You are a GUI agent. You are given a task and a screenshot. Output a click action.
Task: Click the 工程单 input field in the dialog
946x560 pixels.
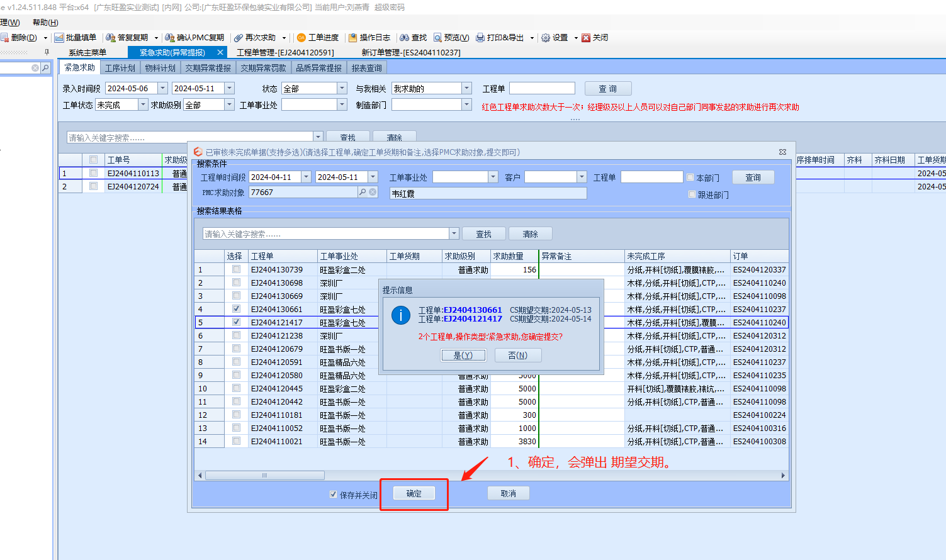pyautogui.click(x=652, y=177)
